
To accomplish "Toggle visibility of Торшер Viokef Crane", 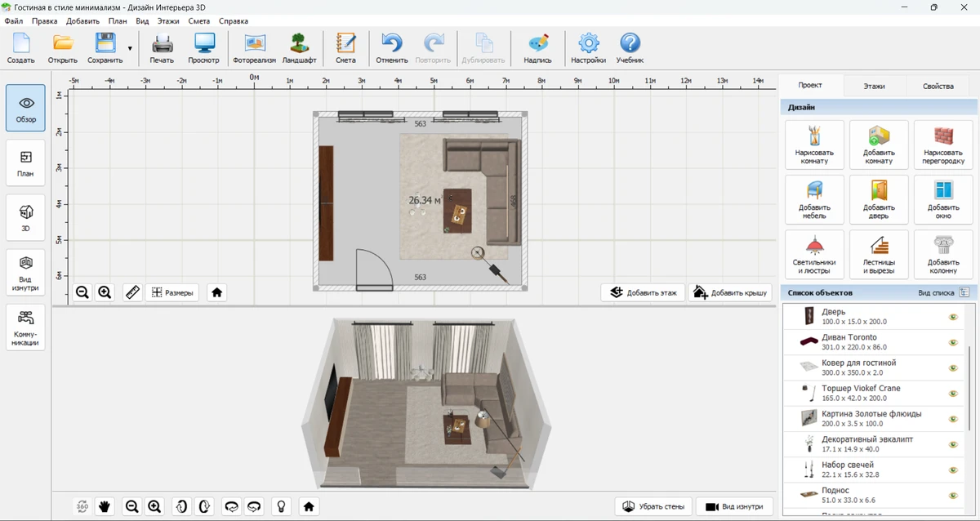I will tap(952, 394).
